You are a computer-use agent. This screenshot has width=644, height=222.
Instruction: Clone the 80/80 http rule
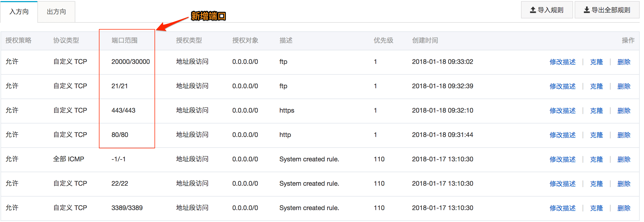[x=596, y=135]
